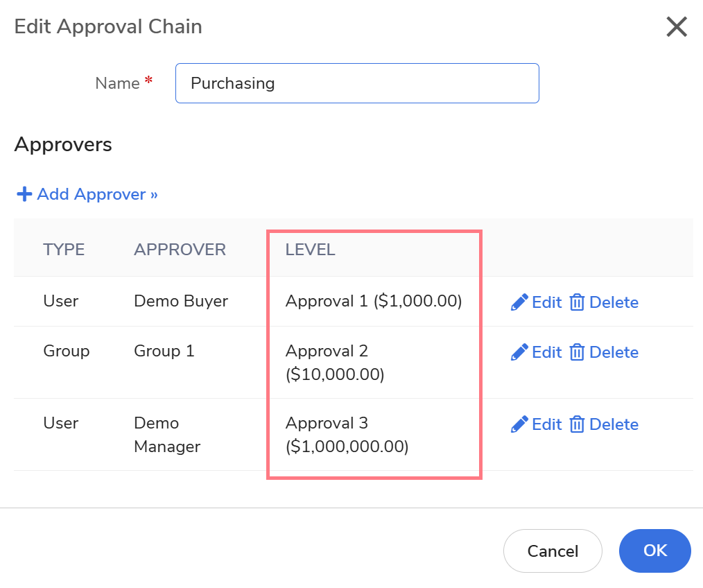Select the Approval 1 ($1,000.00) level cell

tap(373, 301)
